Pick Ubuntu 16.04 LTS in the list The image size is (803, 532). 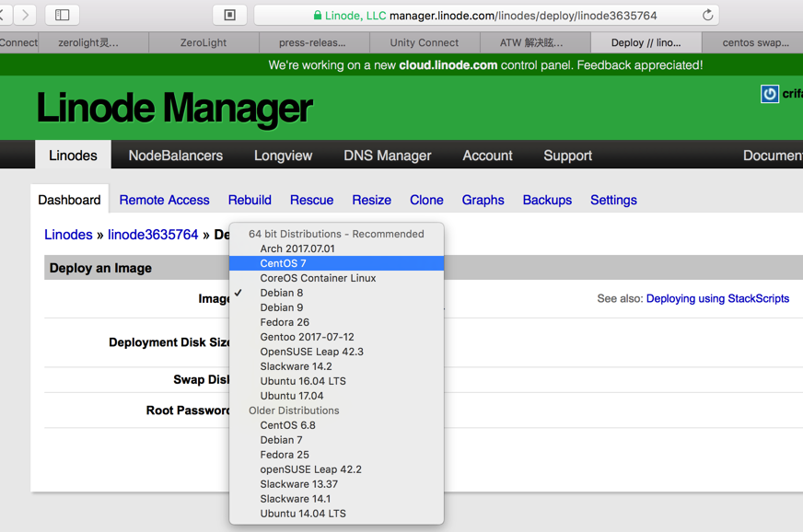point(336,381)
